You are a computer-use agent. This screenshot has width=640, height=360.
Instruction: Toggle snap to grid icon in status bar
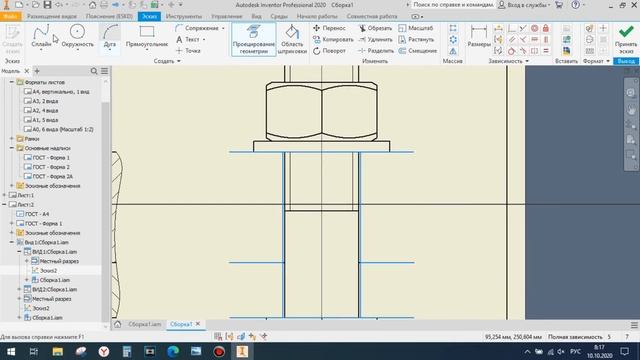[218, 337]
